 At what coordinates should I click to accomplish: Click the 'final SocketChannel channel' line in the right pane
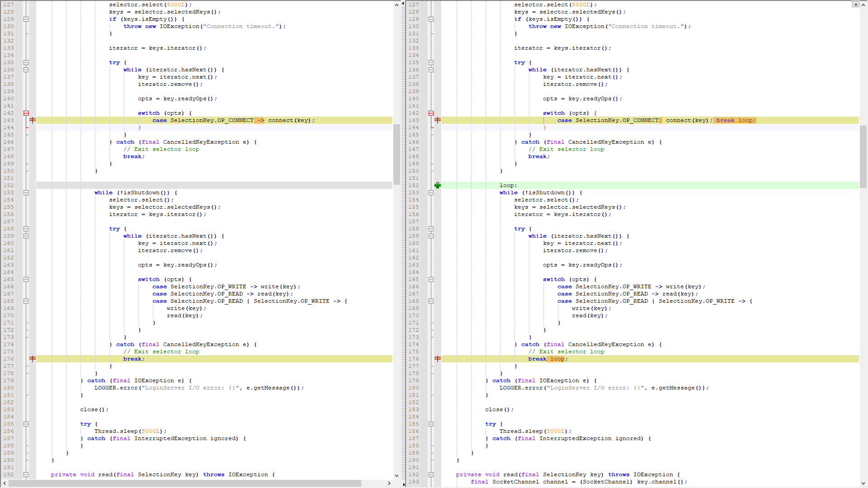point(579,482)
